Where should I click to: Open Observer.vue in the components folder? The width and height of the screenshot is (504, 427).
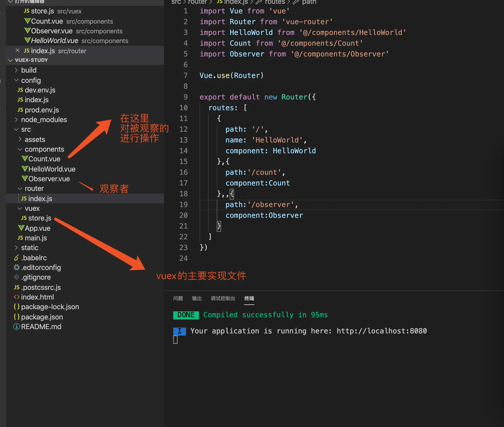tap(49, 179)
